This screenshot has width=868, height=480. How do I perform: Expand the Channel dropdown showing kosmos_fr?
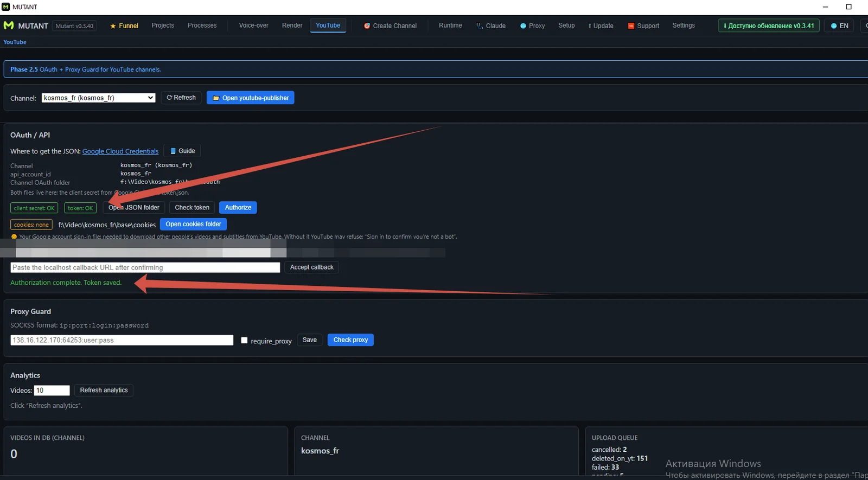click(x=99, y=98)
